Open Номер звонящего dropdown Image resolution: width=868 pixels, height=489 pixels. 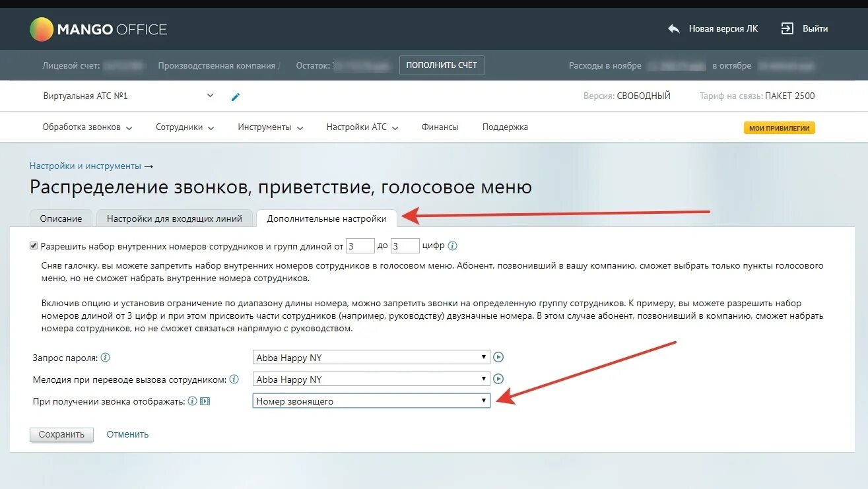(372, 401)
